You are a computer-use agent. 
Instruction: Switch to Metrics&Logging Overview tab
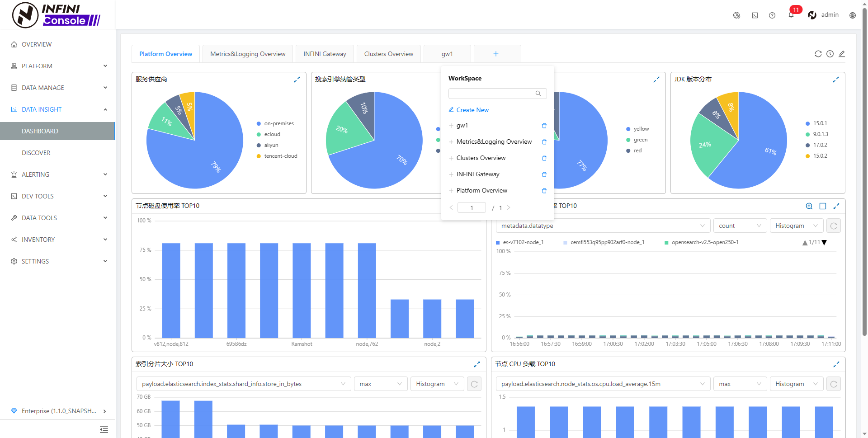[248, 54]
